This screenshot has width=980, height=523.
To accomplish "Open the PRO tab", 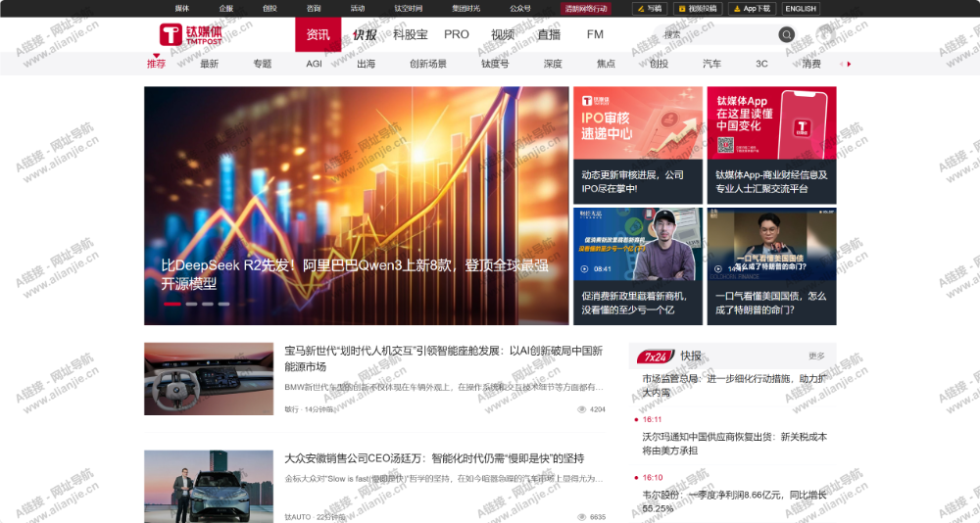I will [x=457, y=35].
